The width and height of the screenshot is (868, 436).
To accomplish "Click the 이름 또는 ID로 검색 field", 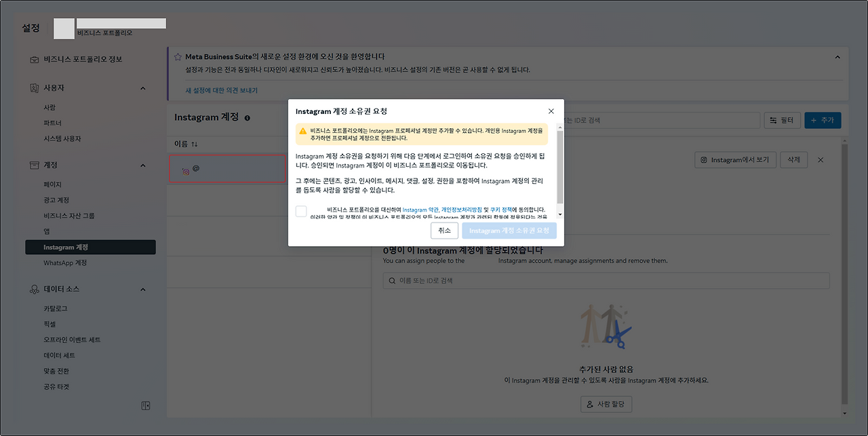I will tap(606, 281).
